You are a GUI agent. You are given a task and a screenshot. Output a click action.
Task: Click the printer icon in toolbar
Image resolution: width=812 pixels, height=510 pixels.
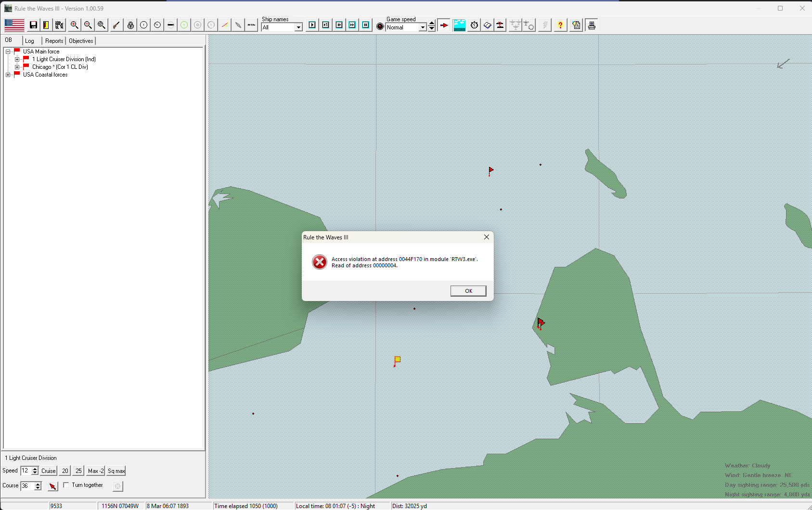(592, 25)
